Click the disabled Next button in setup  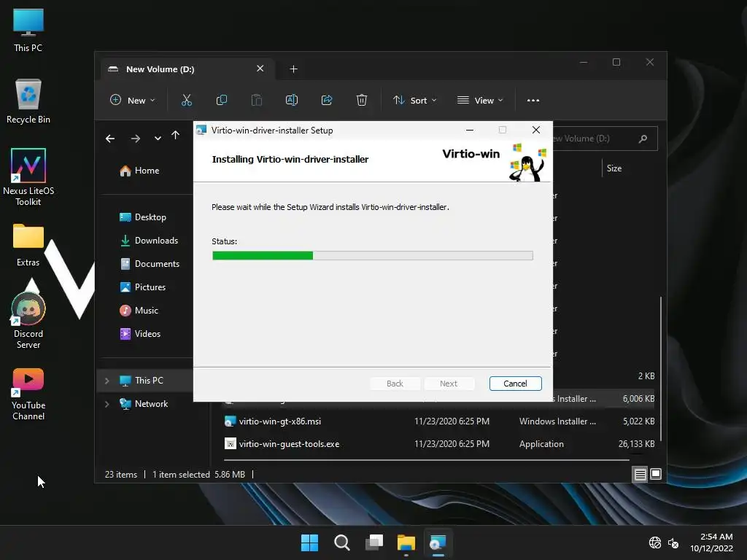pos(449,384)
